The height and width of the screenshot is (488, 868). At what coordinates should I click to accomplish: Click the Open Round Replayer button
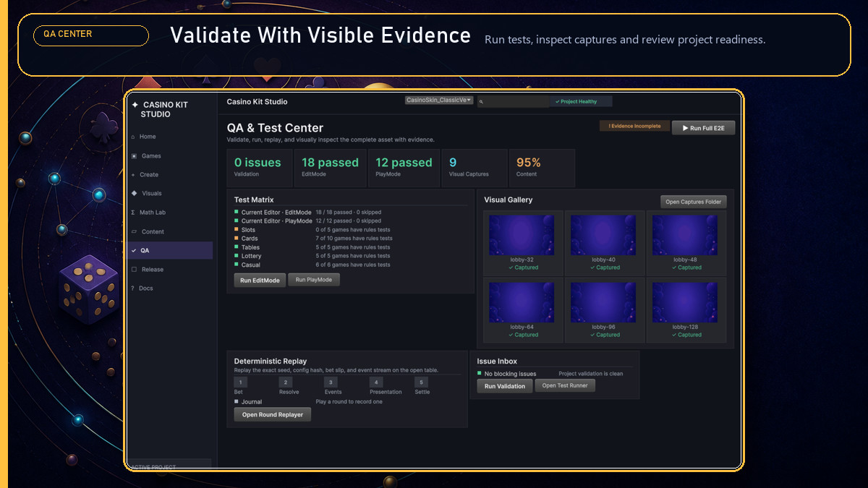click(x=273, y=414)
